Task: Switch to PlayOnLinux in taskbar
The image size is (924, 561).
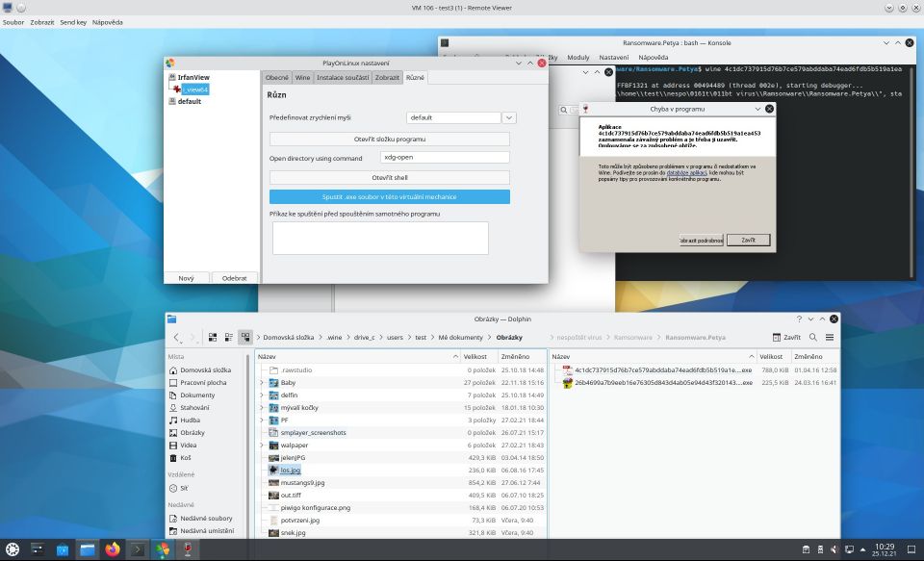Action: [x=163, y=549]
